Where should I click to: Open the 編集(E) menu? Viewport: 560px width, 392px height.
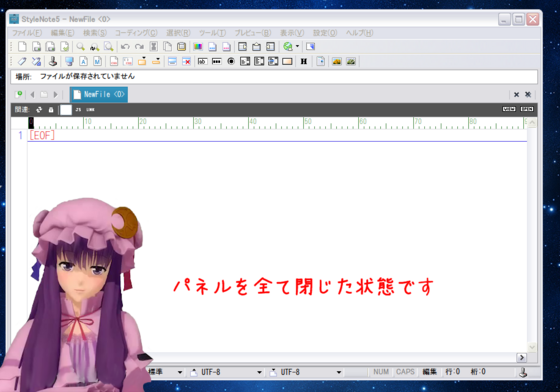[62, 33]
